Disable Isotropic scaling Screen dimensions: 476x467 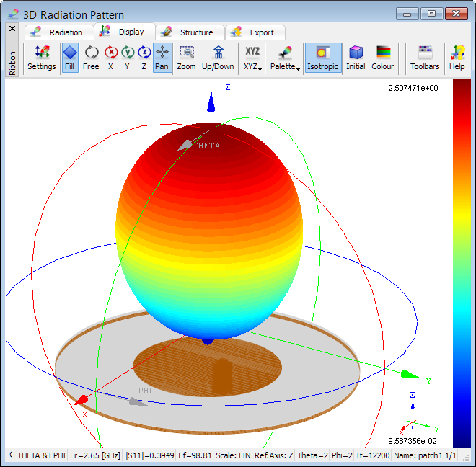coord(322,58)
